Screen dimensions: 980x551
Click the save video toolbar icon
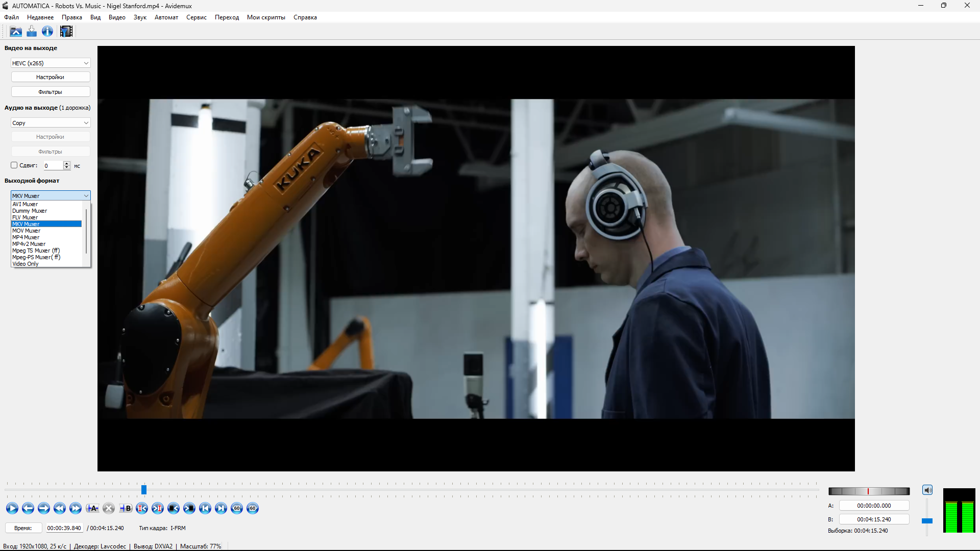point(32,32)
